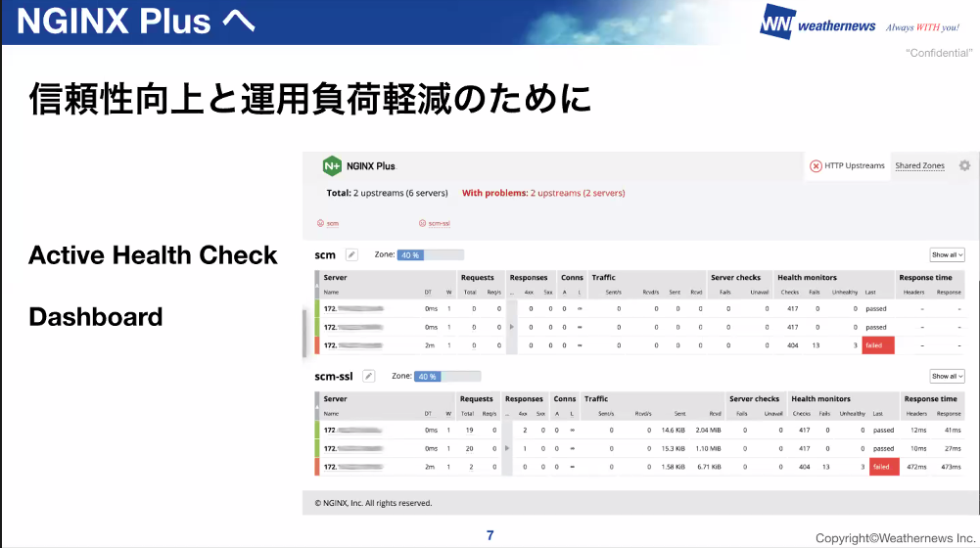Click the 6.71 KiB received value
This screenshot has height=548, width=980.
(709, 467)
